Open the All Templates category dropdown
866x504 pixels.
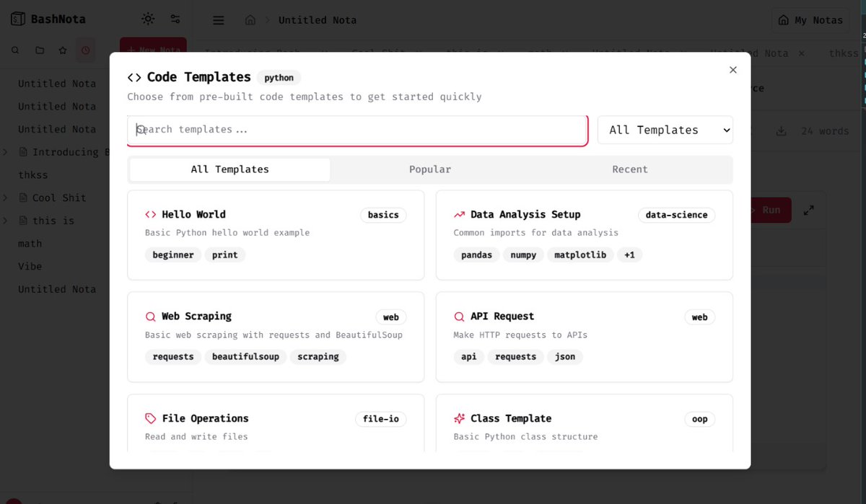[665, 130]
